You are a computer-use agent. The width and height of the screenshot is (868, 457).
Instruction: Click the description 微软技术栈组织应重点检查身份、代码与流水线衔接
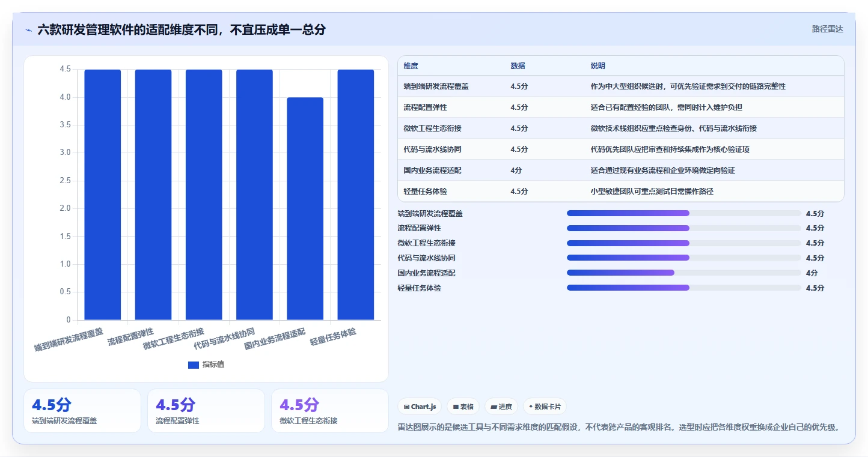click(x=674, y=129)
